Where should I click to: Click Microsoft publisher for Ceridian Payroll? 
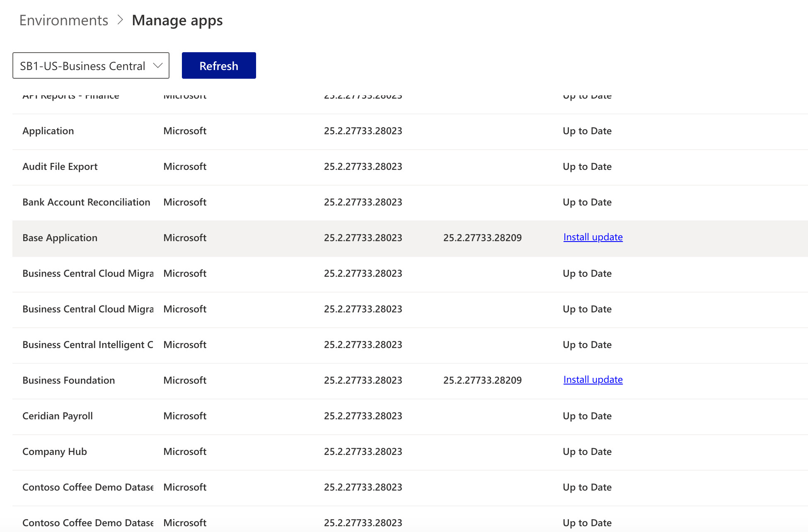[185, 416]
